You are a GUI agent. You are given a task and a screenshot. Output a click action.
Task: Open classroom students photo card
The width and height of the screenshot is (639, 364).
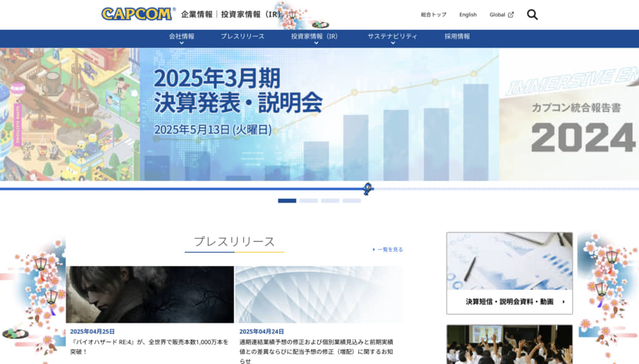click(x=509, y=345)
